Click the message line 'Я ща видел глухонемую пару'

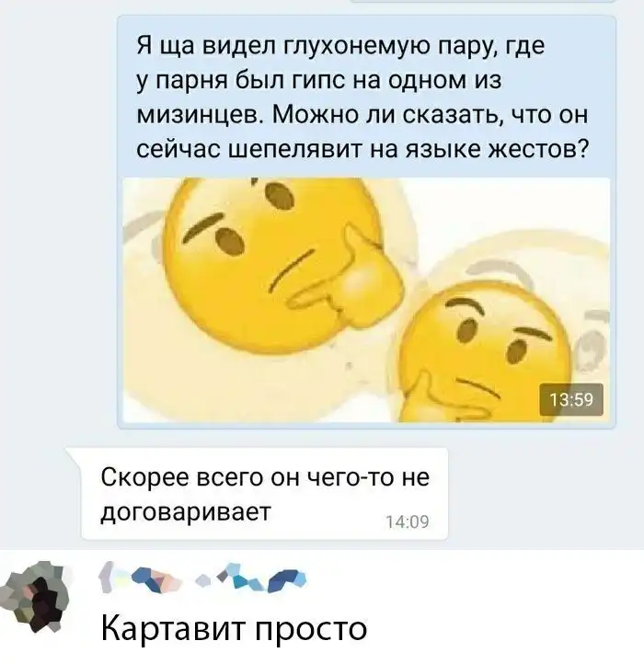[x=340, y=46]
